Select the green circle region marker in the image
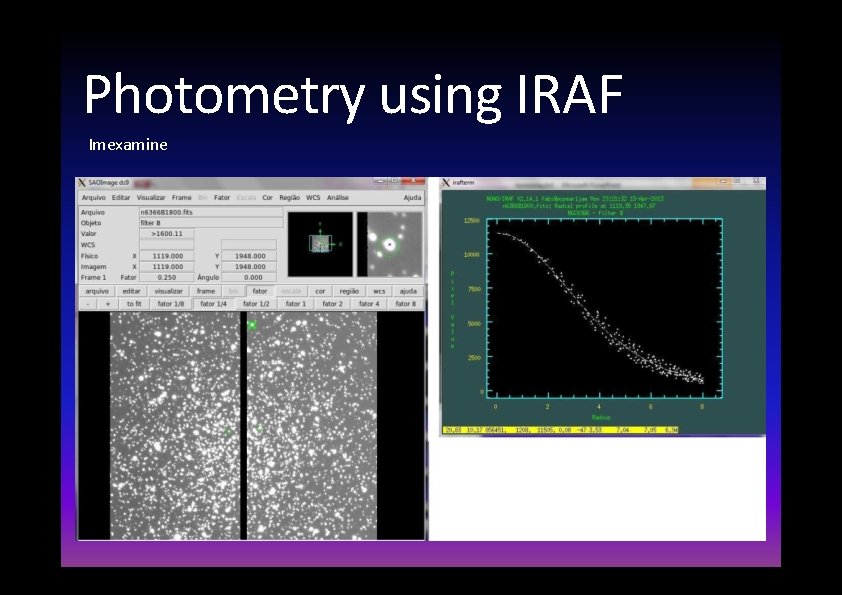This screenshot has height=595, width=842. (252, 325)
